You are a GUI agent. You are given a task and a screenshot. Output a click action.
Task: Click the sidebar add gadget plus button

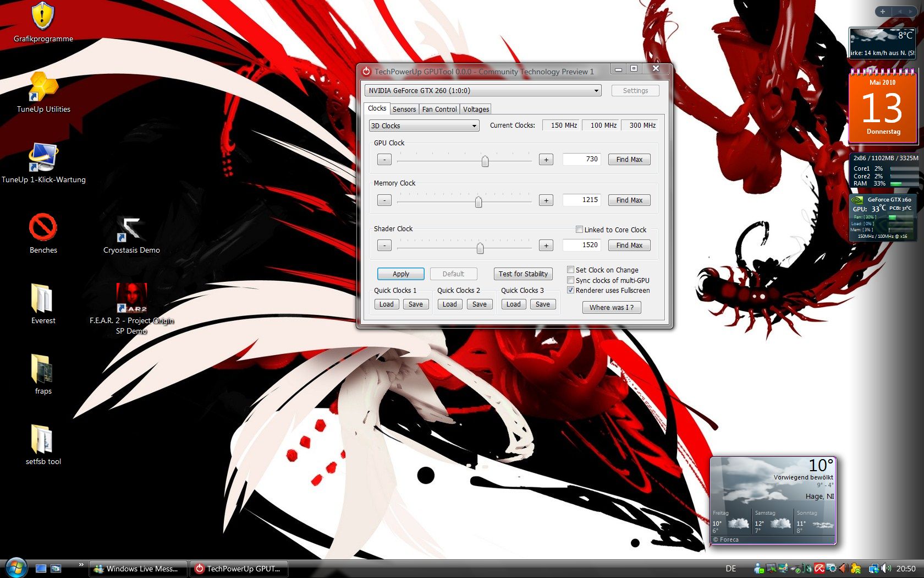pos(883,12)
